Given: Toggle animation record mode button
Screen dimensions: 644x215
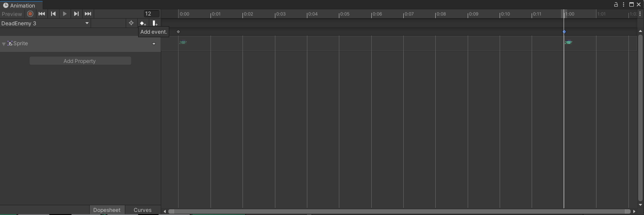Looking at the screenshot, I should tap(30, 14).
